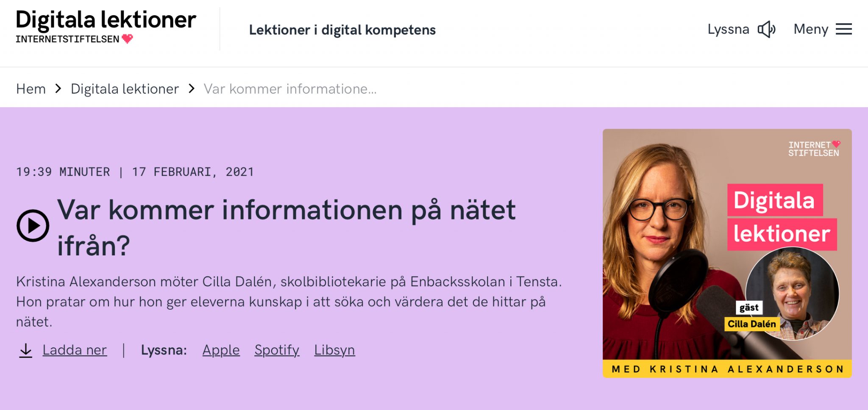Open the Meny hamburger icon
Viewport: 868px width, 410px height.
tap(843, 29)
